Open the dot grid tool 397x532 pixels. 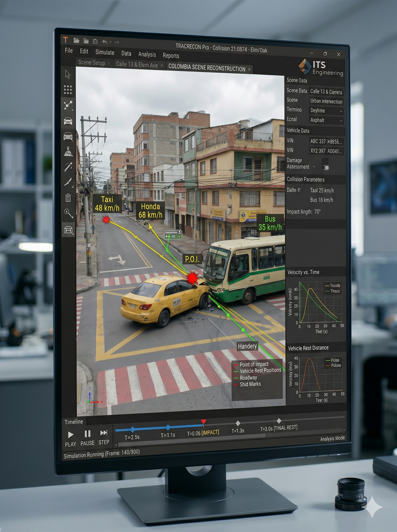point(68,90)
